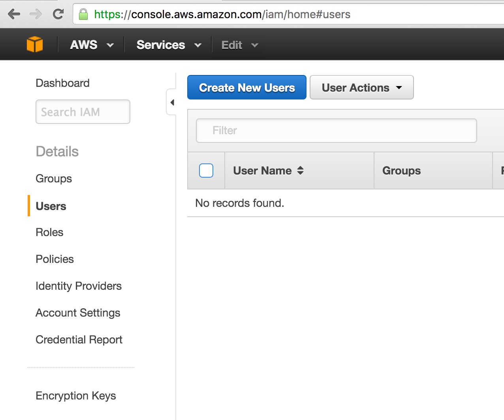Screen dimensions: 504x420
Task: Click the AWS orange cube logo
Action: [35, 44]
